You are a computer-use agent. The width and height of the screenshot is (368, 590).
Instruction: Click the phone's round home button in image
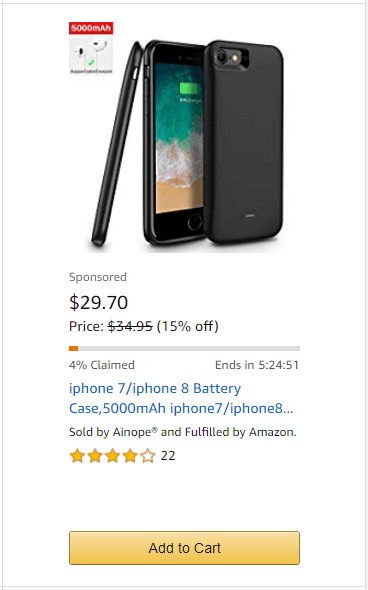(194, 221)
